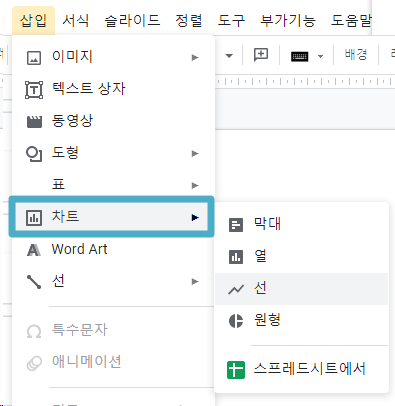395x406 pixels.
Task: Click the keyboard input tools icon
Action: (x=299, y=56)
